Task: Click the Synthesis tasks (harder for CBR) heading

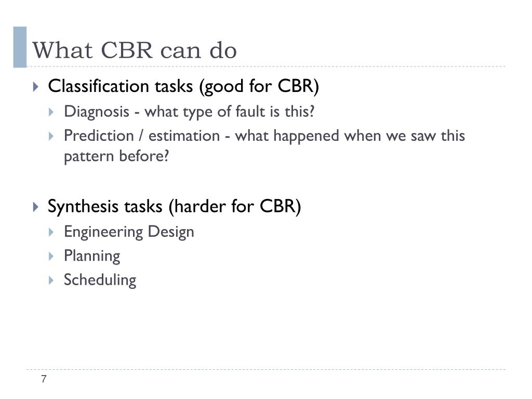Action: tap(175, 206)
